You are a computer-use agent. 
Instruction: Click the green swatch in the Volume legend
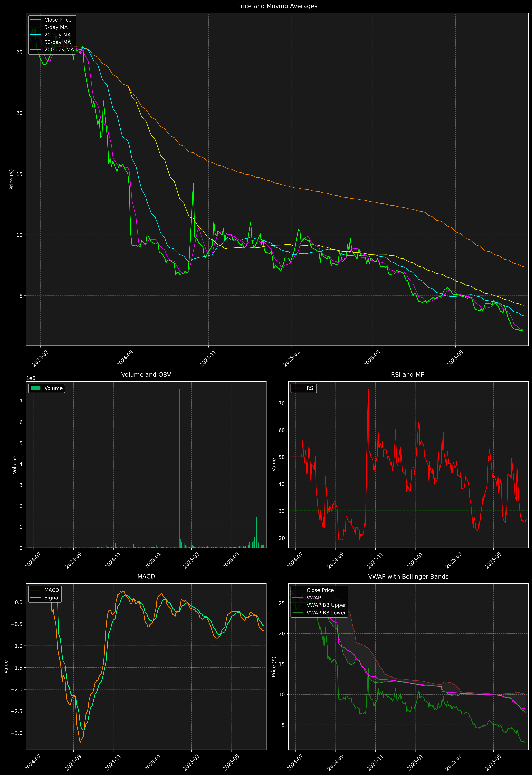(36, 388)
